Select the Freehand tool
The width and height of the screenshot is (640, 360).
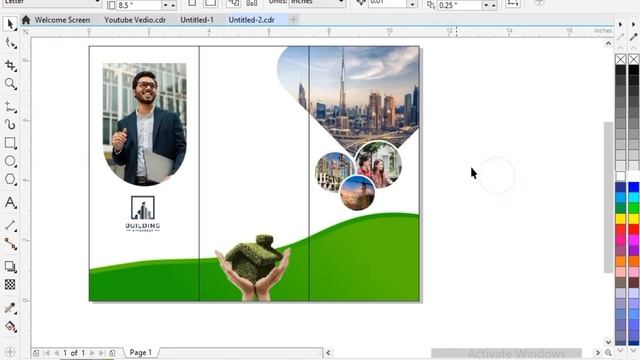(x=10, y=107)
